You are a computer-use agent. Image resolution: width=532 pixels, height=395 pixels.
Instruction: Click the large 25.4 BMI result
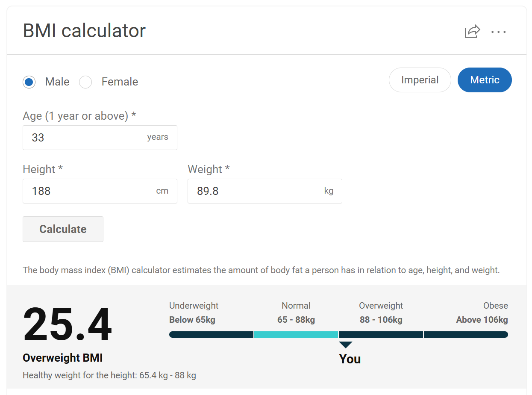pos(68,325)
